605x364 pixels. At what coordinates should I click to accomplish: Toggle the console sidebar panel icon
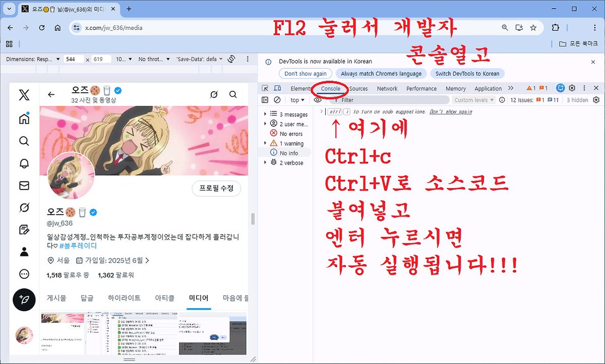265,100
